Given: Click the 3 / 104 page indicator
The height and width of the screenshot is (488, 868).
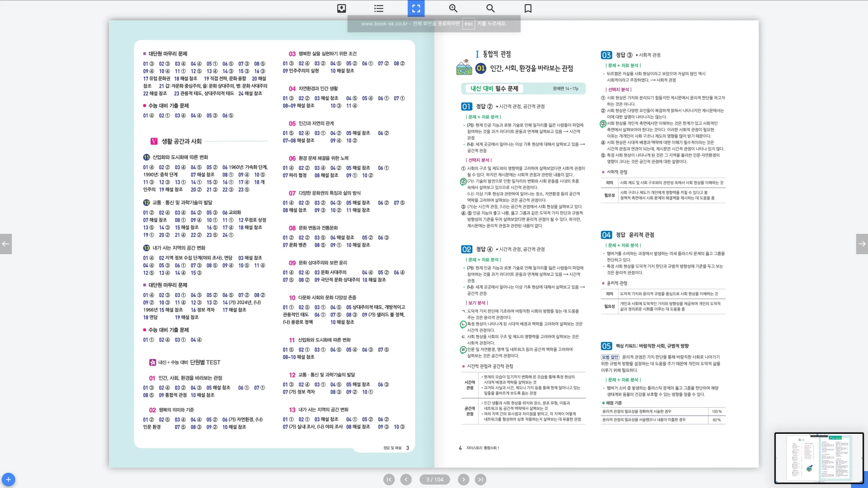Looking at the screenshot, I should 434,479.
